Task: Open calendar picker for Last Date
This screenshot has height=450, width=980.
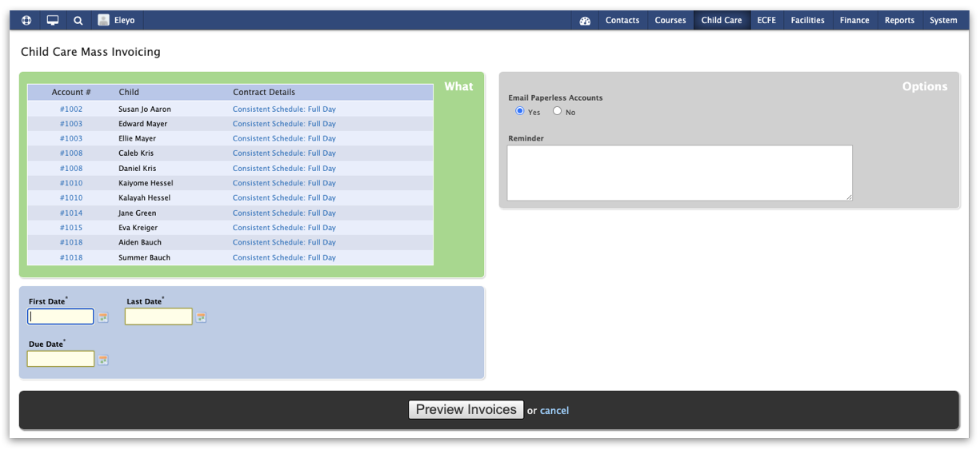Action: (201, 317)
